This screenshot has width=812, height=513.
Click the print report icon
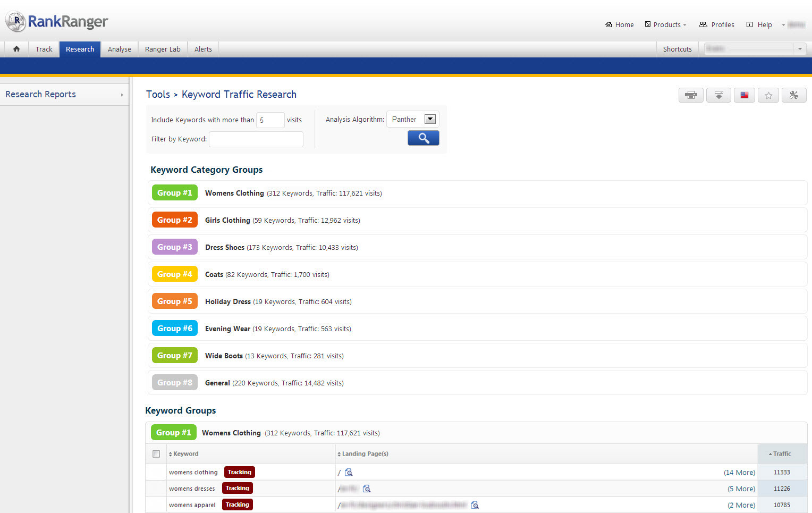[691, 95]
